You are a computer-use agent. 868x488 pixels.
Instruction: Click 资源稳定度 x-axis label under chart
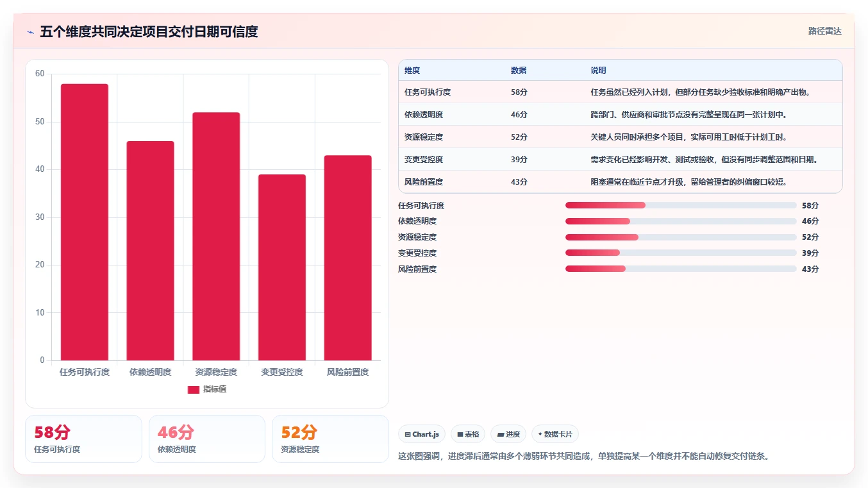pos(216,372)
